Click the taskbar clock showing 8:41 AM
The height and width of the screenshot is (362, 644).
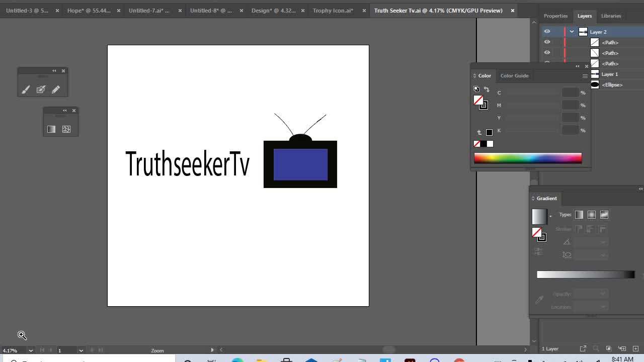pos(622,359)
